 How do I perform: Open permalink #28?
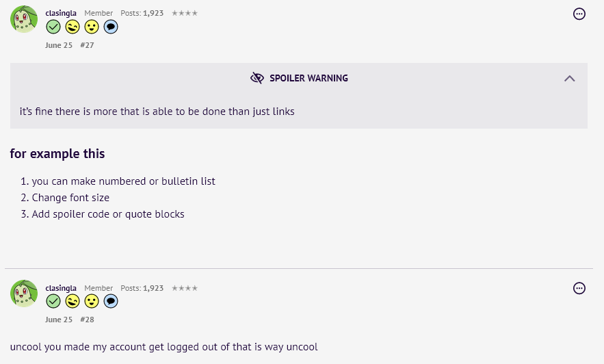[87, 320]
